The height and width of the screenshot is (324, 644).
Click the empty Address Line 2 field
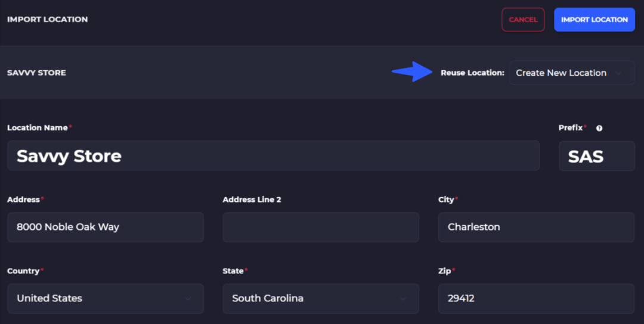(x=321, y=227)
